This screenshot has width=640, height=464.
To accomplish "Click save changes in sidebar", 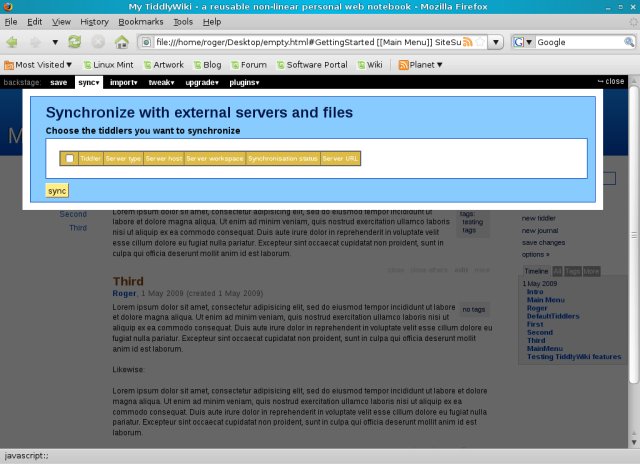I will point(543,242).
